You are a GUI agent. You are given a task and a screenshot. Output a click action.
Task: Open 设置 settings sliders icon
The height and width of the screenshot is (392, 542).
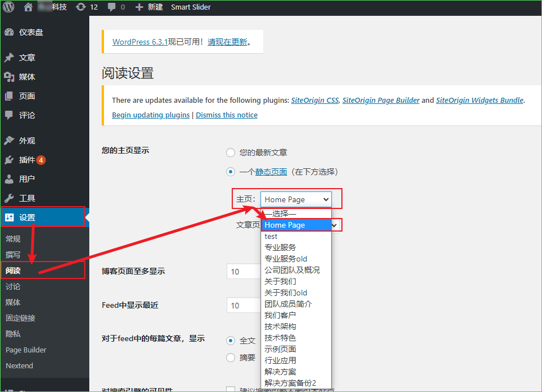(x=10, y=217)
